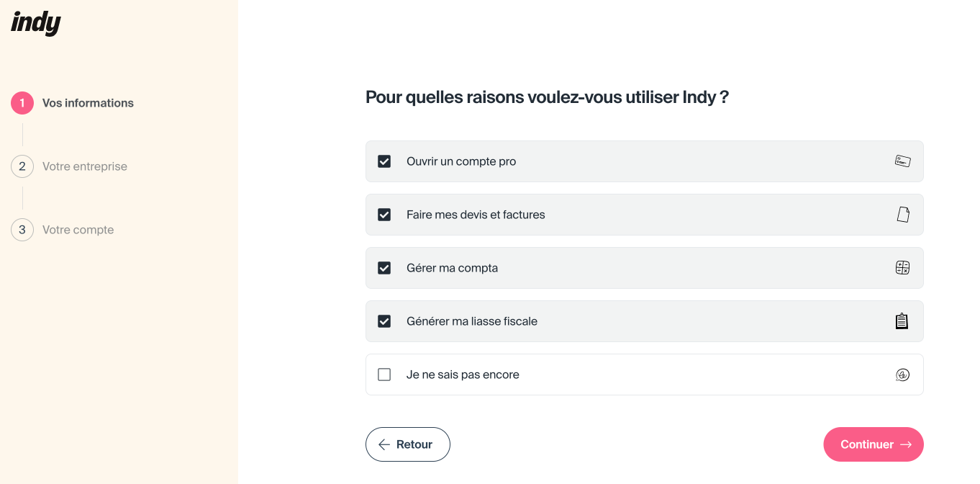
Task: Click the Indy logo in the sidebar
Action: click(35, 23)
